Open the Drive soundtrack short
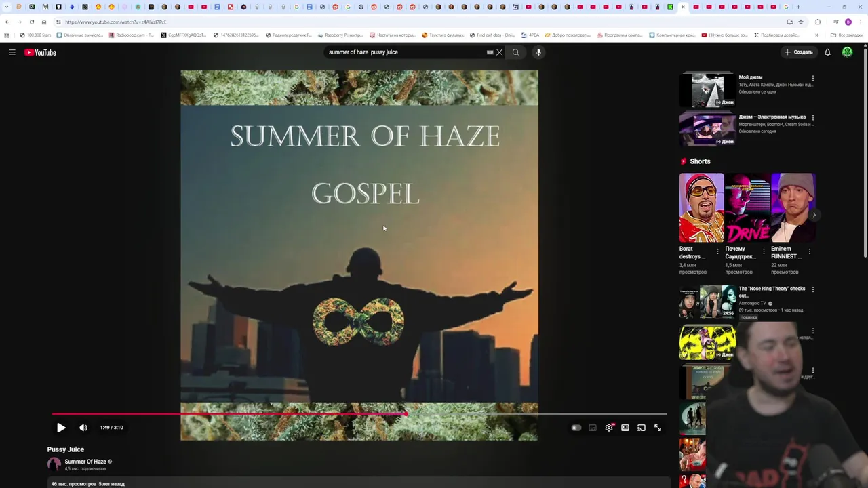This screenshot has width=868, height=488. point(747,207)
